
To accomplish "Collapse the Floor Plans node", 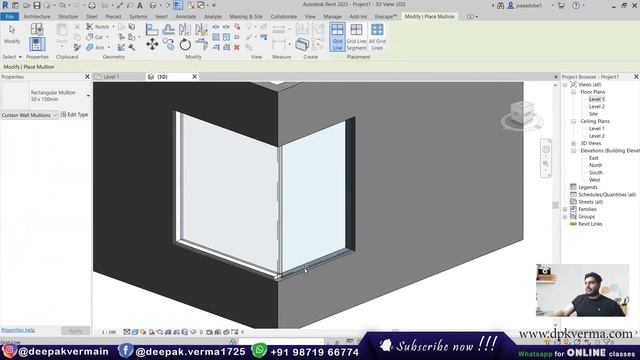I will click(x=573, y=92).
